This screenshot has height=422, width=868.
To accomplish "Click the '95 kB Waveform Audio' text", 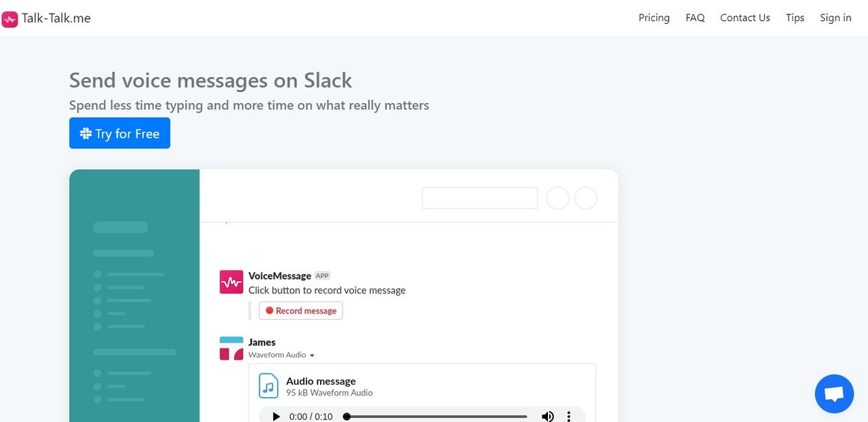I will pos(329,393).
